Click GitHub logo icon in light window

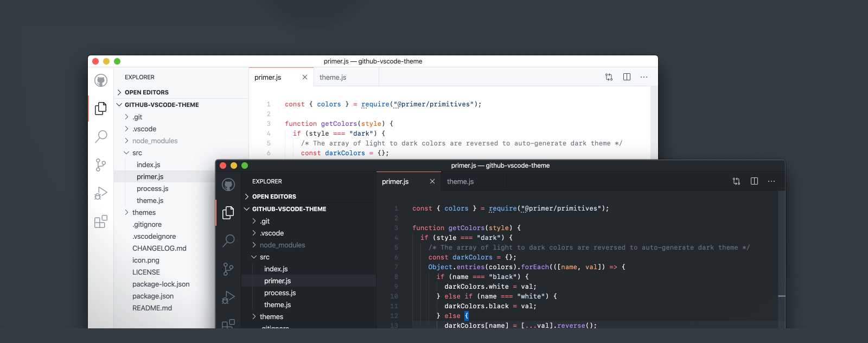tap(101, 80)
